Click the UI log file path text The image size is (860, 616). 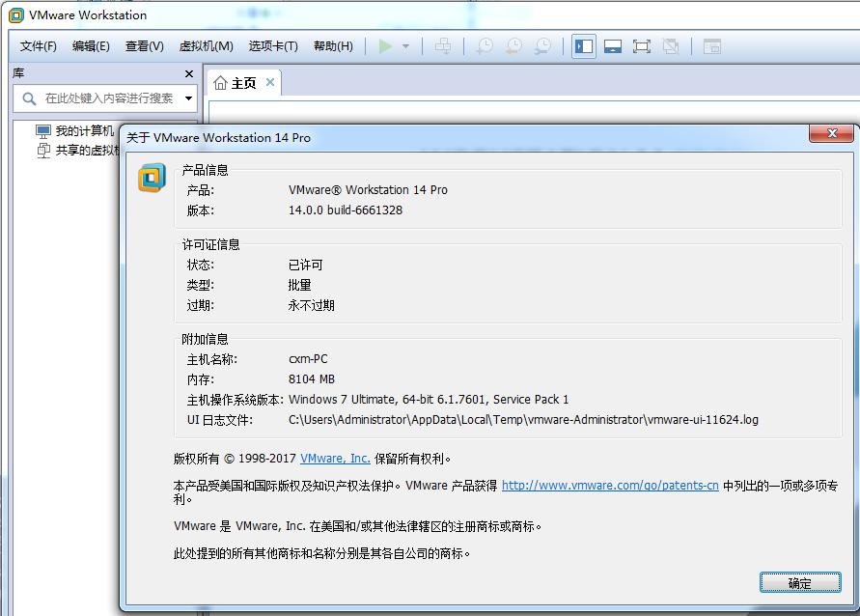[523, 420]
